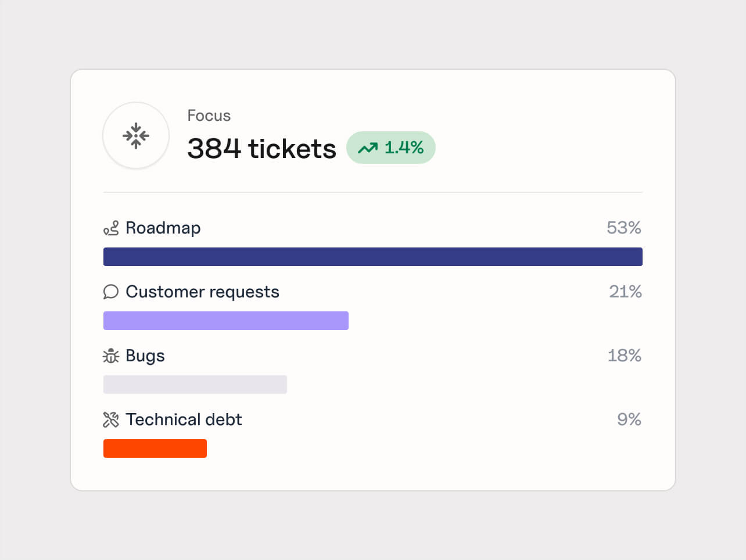
Task: Open the Technical debt label
Action: tap(184, 419)
